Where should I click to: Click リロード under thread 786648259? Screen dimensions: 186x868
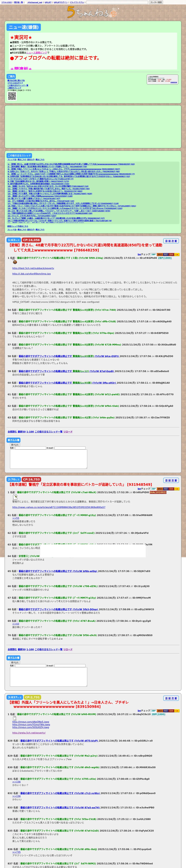click(x=68, y=432)
